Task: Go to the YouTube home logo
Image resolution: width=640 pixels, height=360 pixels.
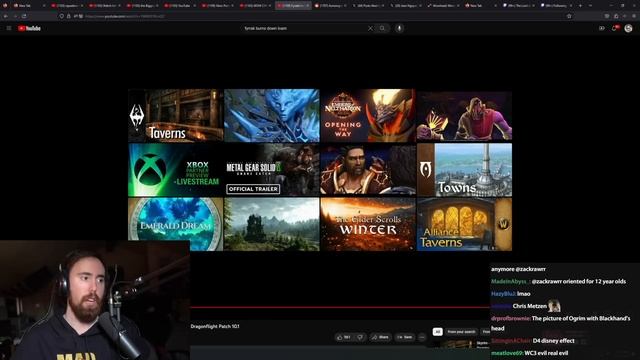Action: 29,28
